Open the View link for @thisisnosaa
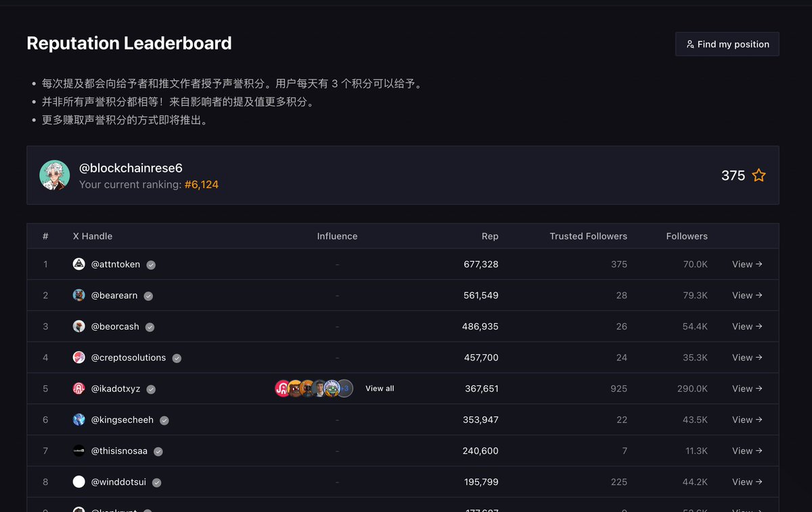 747,451
